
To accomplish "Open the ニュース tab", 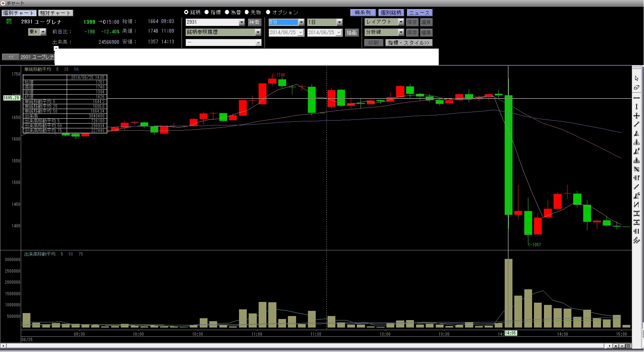I will pyautogui.click(x=419, y=13).
